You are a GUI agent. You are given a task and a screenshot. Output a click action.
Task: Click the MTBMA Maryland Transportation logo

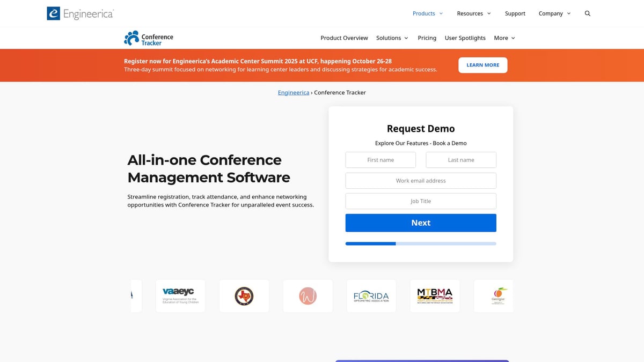(x=435, y=295)
